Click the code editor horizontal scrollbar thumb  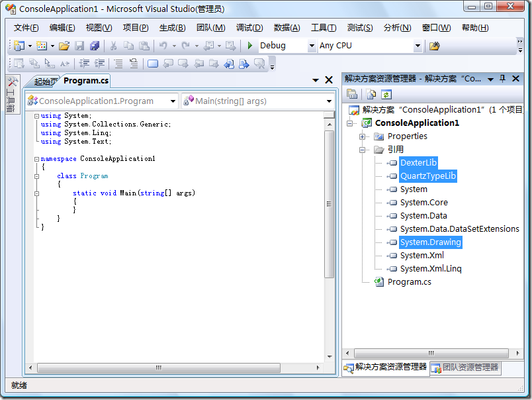click(x=159, y=368)
